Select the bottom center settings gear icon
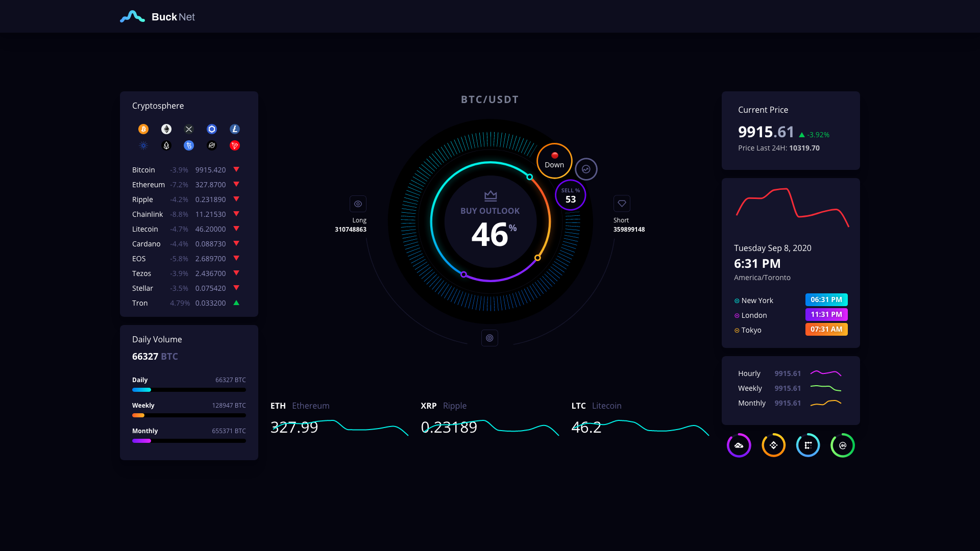980x551 pixels. point(490,338)
